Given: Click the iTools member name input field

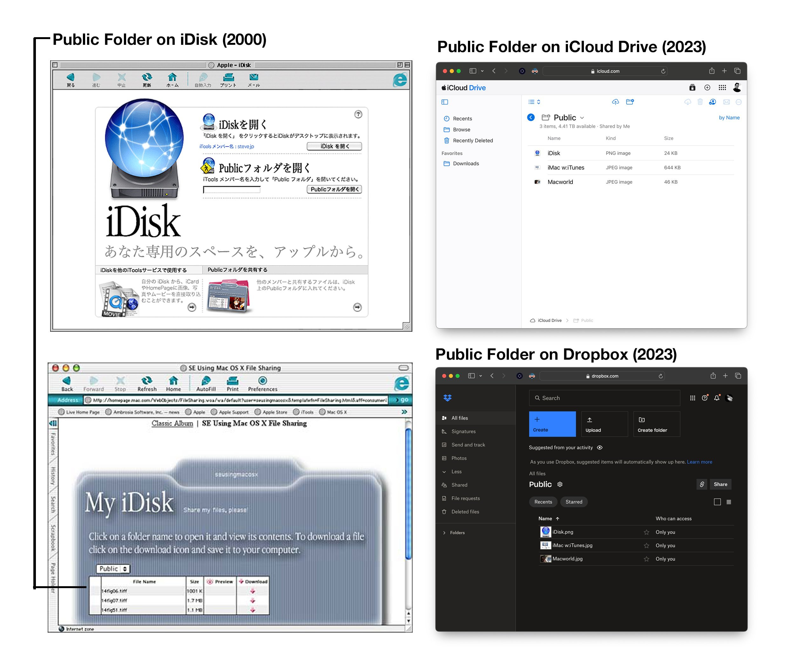Looking at the screenshot, I should pos(231,189).
